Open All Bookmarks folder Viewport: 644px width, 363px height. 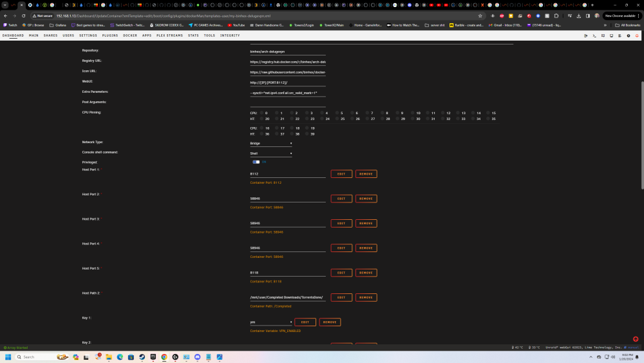click(x=627, y=25)
